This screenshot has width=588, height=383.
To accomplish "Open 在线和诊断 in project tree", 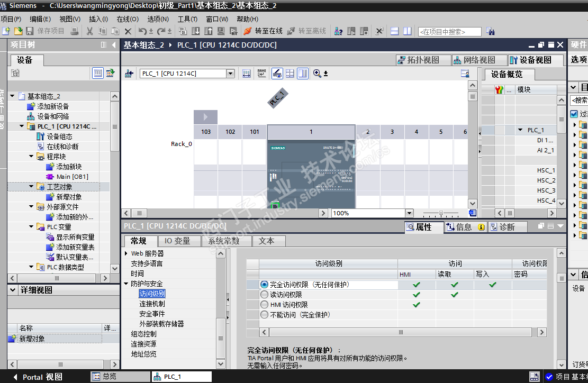I will pos(62,147).
